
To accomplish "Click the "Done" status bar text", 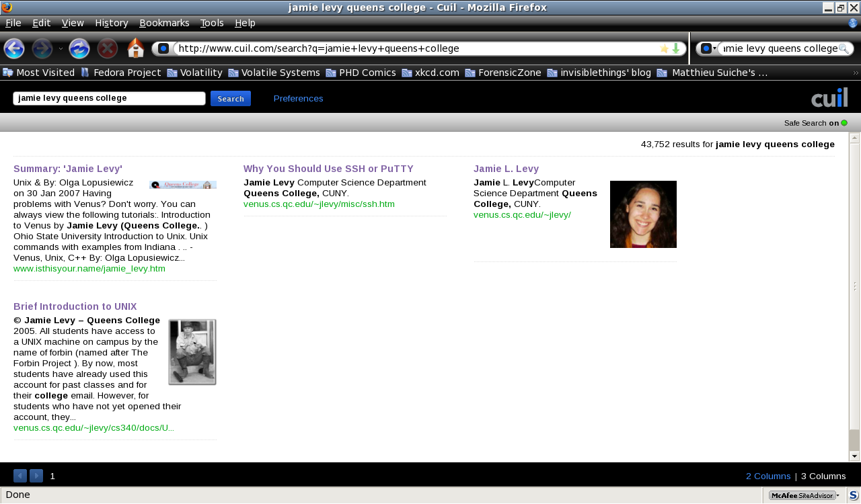I will 18,495.
